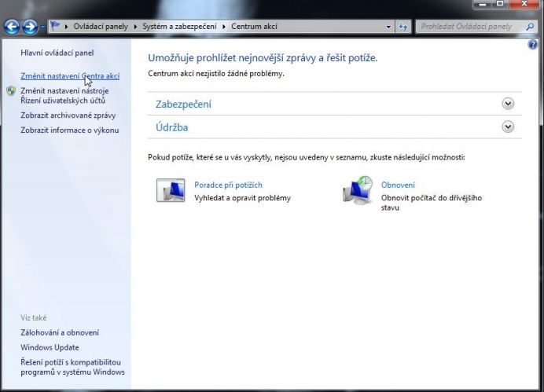Expand the Údržba section chevron
This screenshot has width=544, height=392.
(x=508, y=126)
